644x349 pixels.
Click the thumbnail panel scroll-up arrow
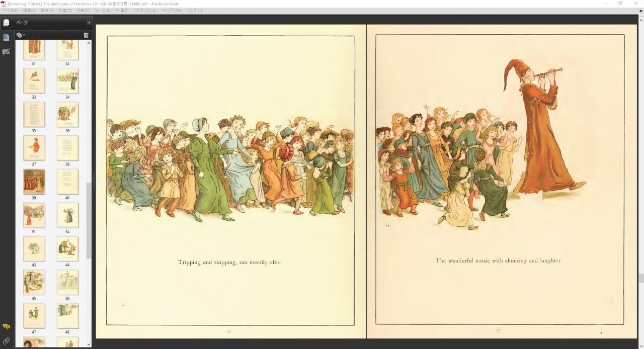pyautogui.click(x=89, y=43)
